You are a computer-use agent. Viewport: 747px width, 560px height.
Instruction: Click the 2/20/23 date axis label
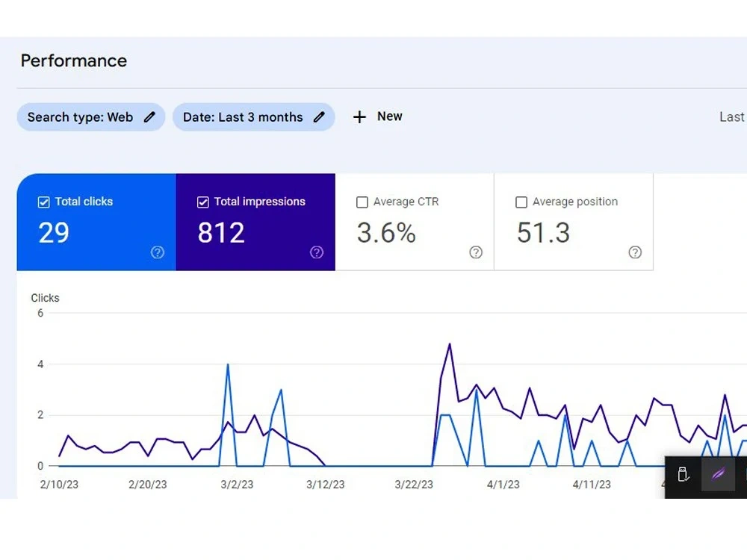[148, 485]
